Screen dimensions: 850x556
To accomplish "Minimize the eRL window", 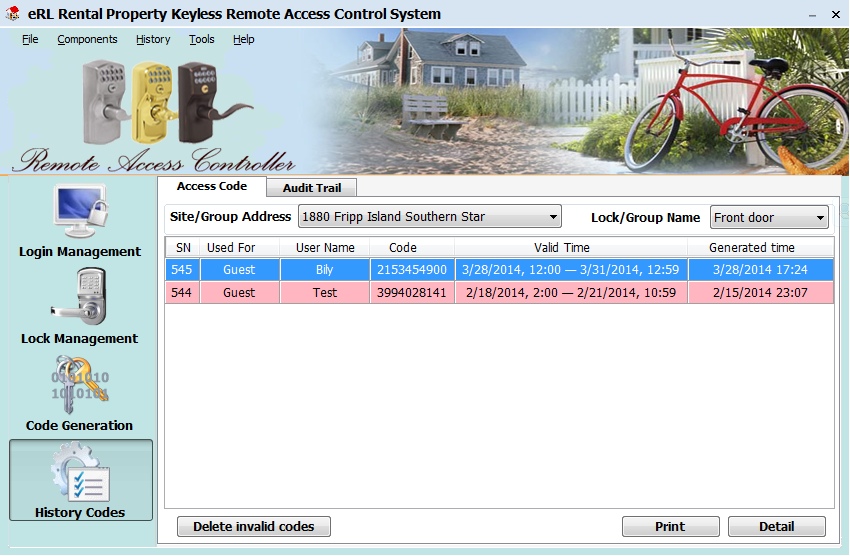I will [812, 15].
